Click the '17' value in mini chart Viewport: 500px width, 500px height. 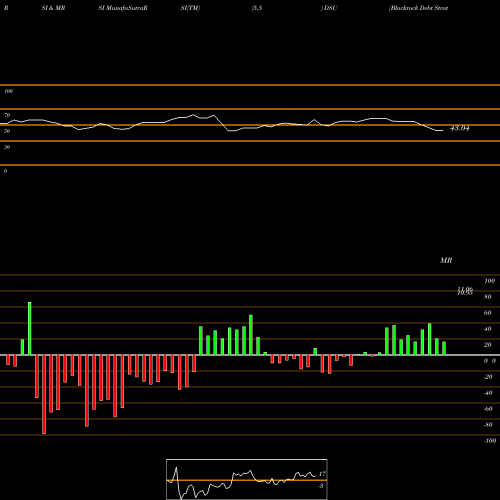coord(322,474)
